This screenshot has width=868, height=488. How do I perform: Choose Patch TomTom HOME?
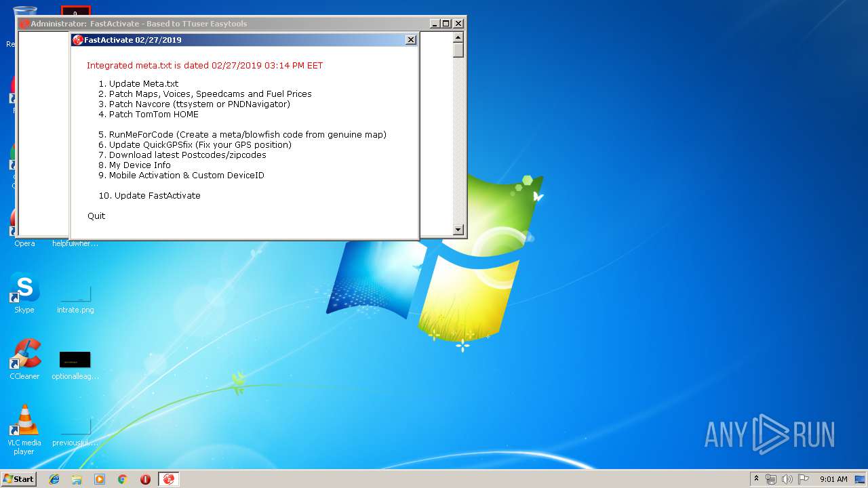(x=149, y=115)
